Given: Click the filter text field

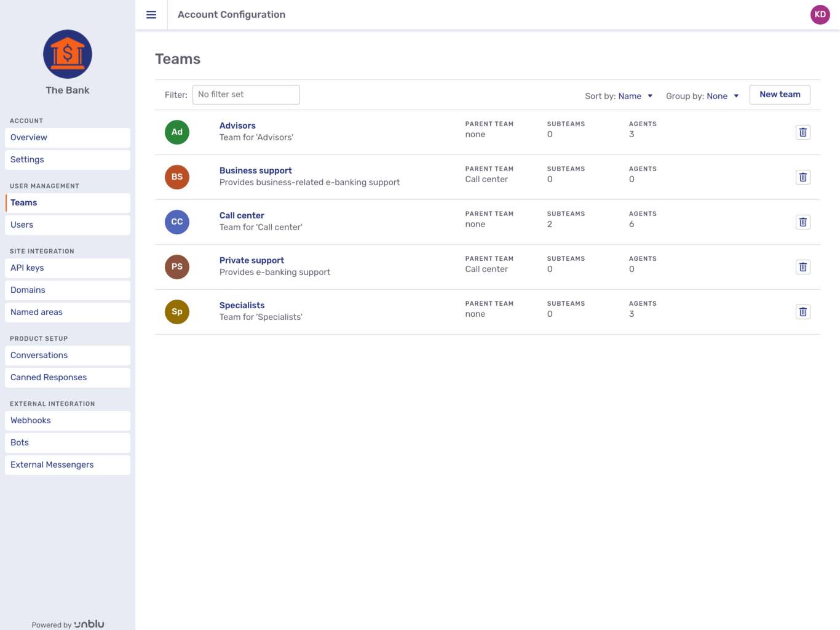Looking at the screenshot, I should [x=246, y=94].
